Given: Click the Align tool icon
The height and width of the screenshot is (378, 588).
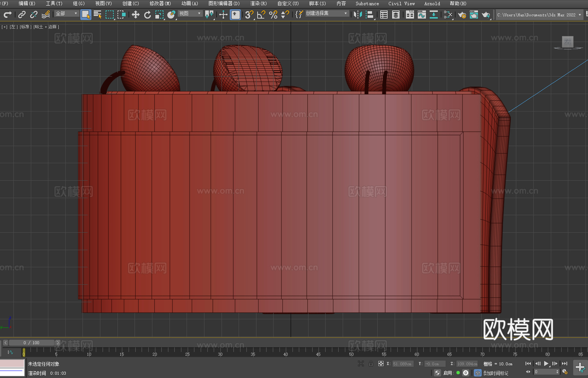Looking at the screenshot, I should [370, 14].
